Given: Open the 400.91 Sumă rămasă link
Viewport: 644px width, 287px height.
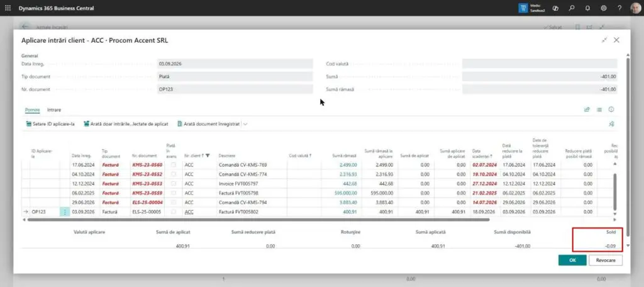Looking at the screenshot, I should tap(350, 211).
